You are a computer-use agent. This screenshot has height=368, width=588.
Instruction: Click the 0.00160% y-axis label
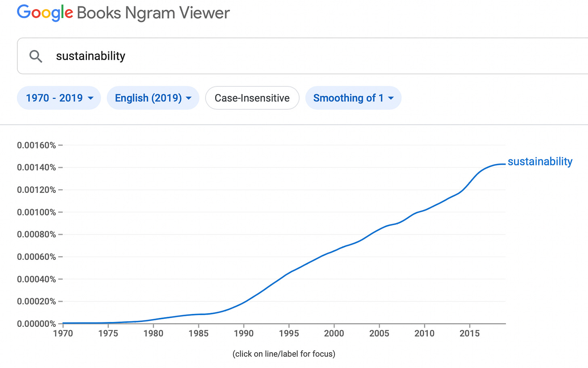[x=36, y=145]
